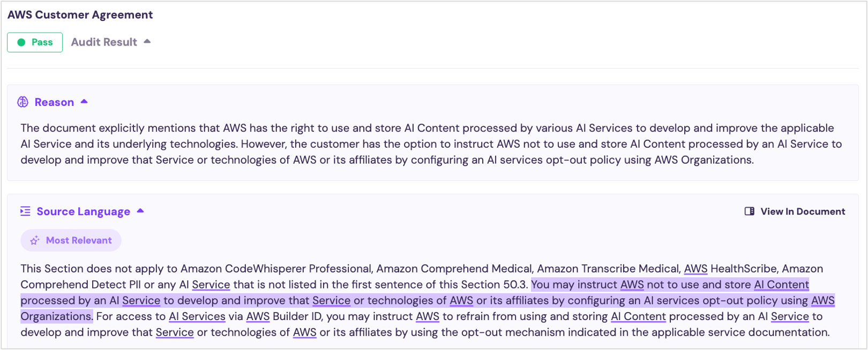Screen dimensions: 868x350
Task: Click the Reason heading text
Action: click(x=54, y=102)
